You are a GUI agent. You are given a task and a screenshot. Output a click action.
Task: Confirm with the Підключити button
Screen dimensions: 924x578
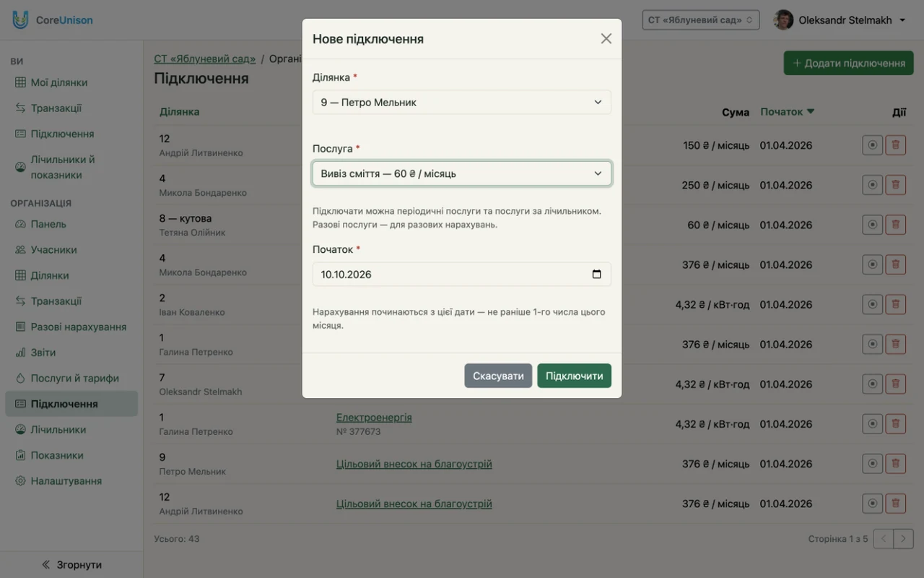[x=575, y=376]
